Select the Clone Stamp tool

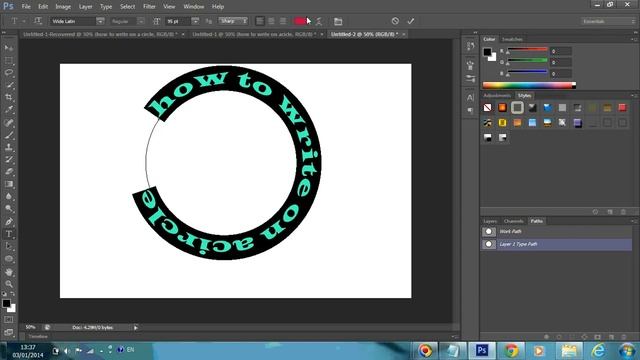pyautogui.click(x=9, y=147)
